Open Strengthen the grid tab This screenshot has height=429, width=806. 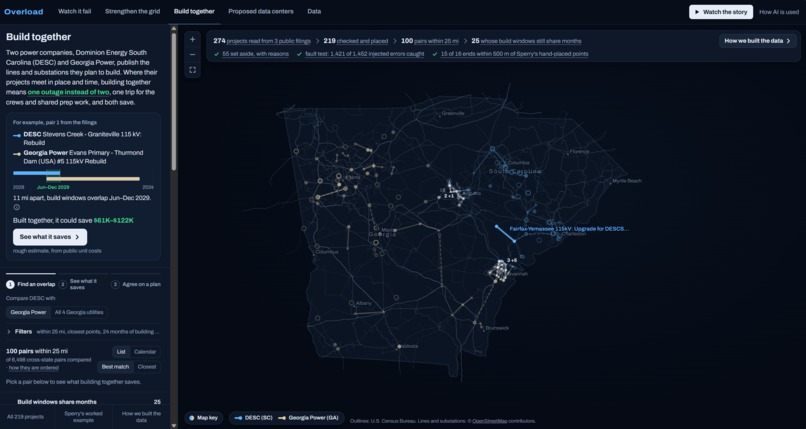click(132, 11)
